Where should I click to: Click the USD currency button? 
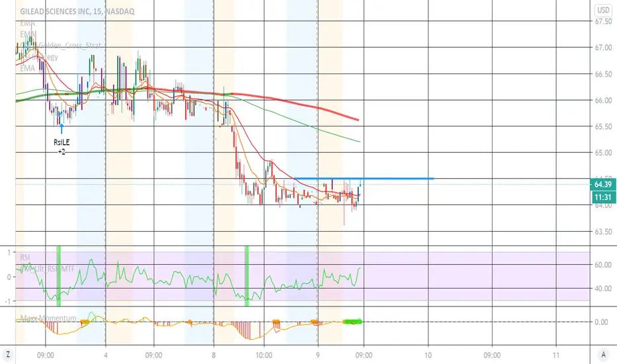click(603, 10)
